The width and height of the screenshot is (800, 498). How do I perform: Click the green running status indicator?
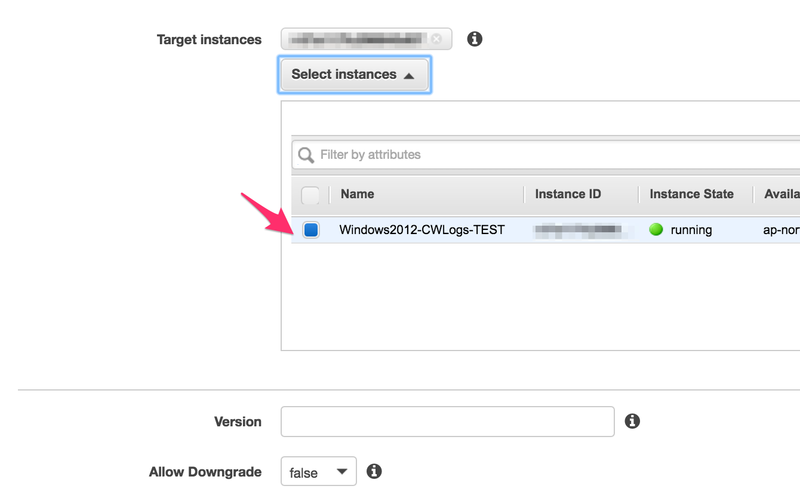pyautogui.click(x=656, y=230)
